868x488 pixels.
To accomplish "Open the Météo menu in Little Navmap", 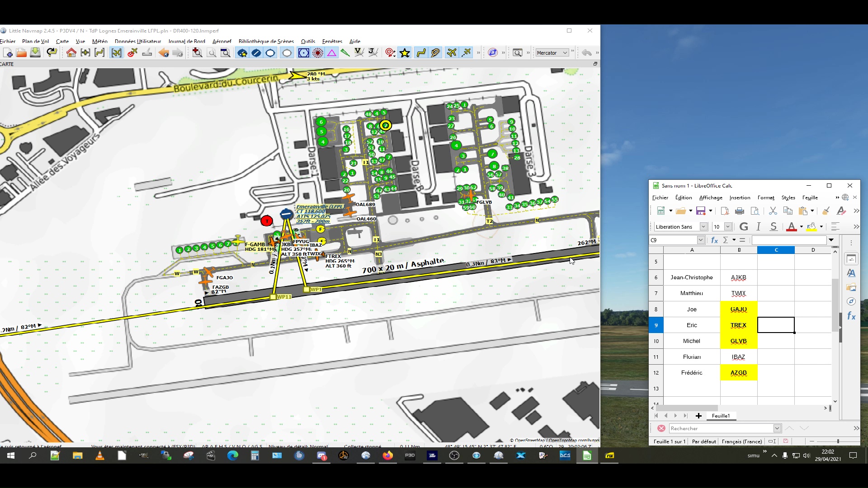I will pyautogui.click(x=99, y=41).
